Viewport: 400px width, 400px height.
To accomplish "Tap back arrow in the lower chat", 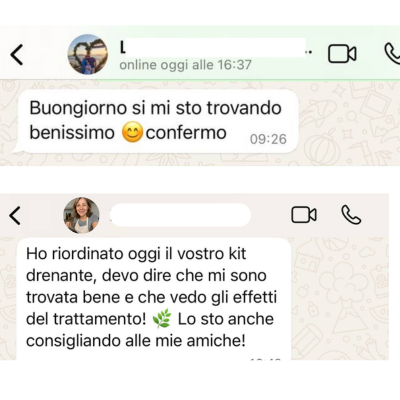I will click(15, 215).
